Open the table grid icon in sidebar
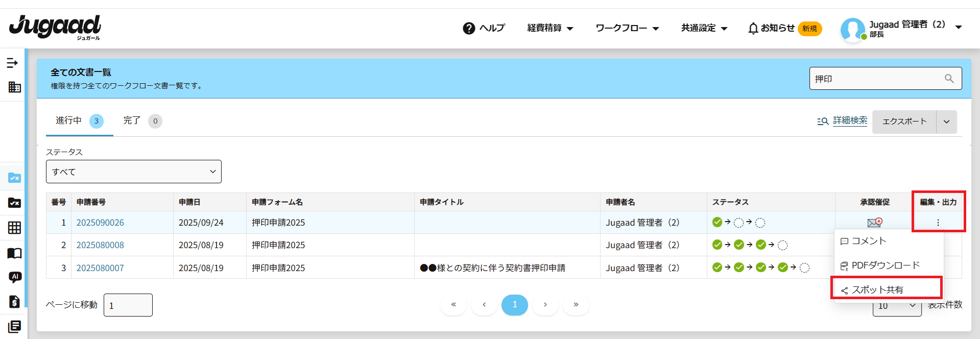The height and width of the screenshot is (339, 980). coord(14,228)
